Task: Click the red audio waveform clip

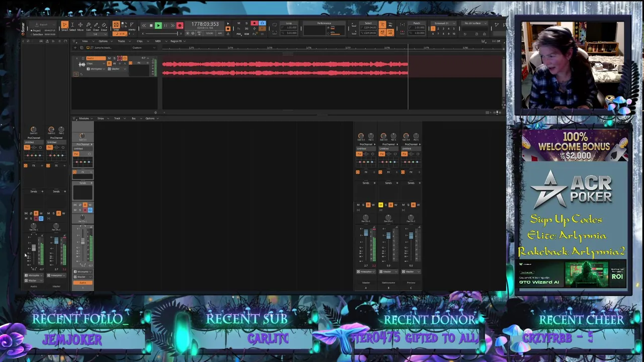Action: [x=285, y=68]
